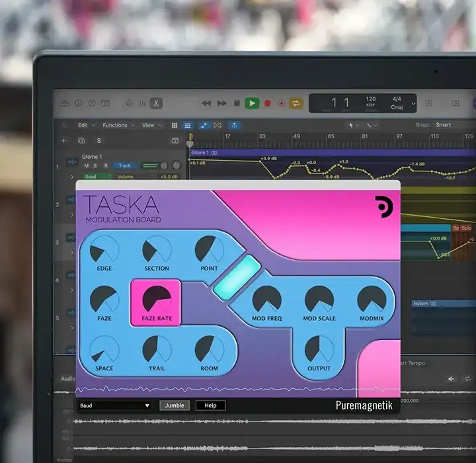Open the Volume automation parameter dropdown
476x463 pixels.
(136, 177)
